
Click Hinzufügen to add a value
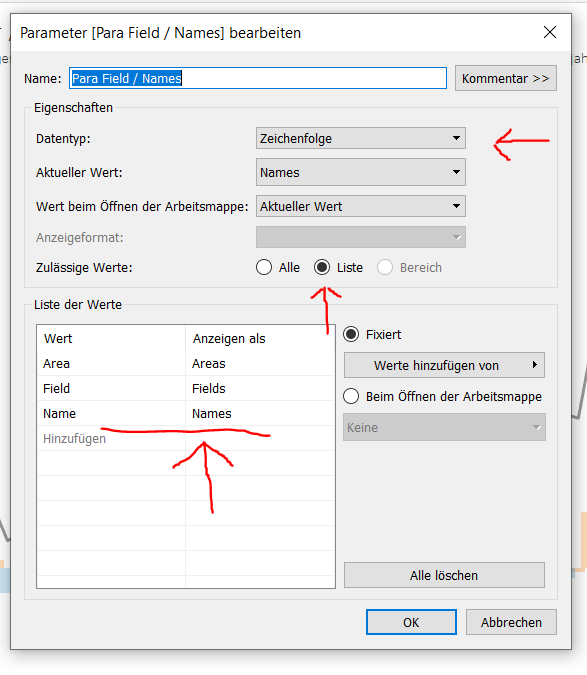click(x=74, y=439)
